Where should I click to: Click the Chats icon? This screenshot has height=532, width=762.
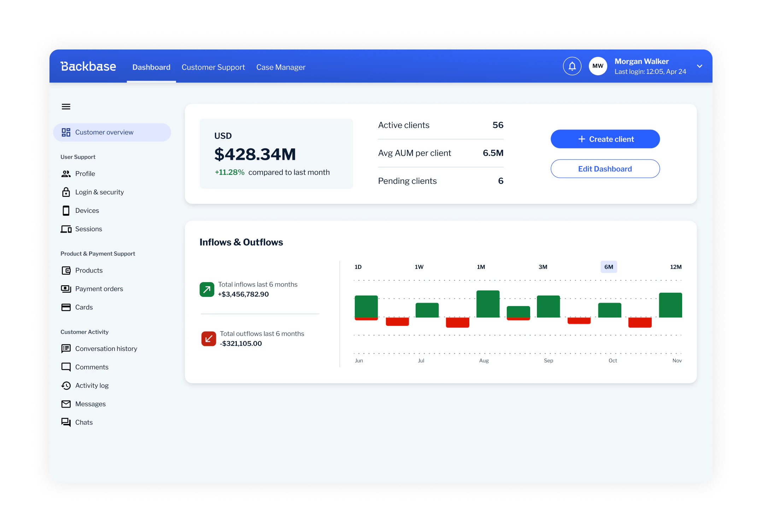66,422
